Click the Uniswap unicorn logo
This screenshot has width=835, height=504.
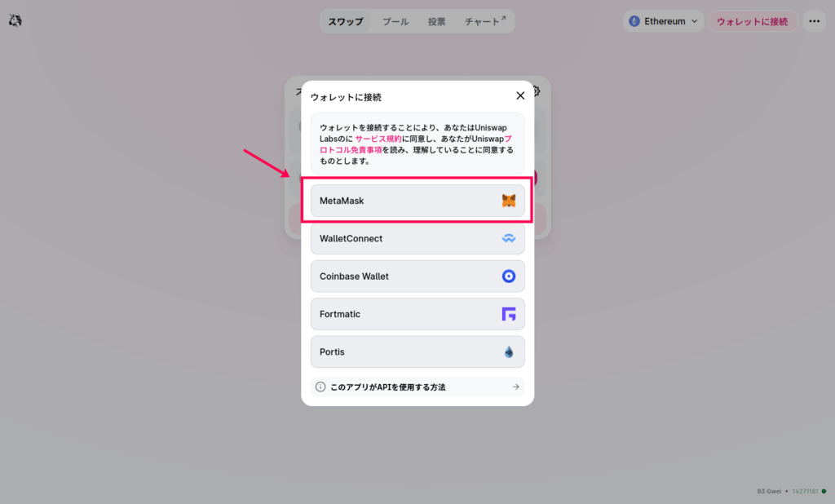click(15, 20)
